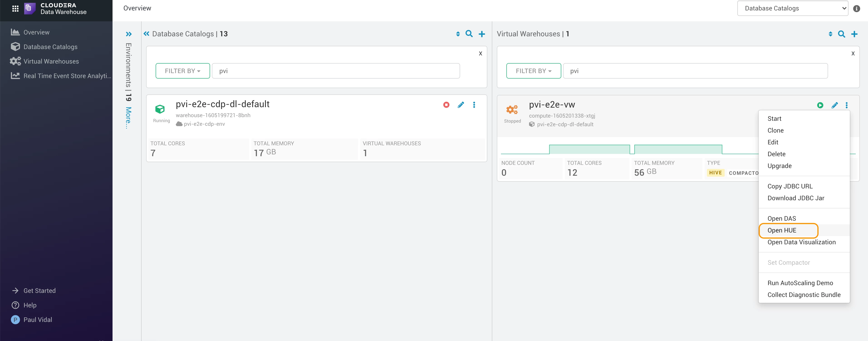Image resolution: width=868 pixels, height=341 pixels.
Task: Open the Database Catalogs select box at top right
Action: point(793,8)
